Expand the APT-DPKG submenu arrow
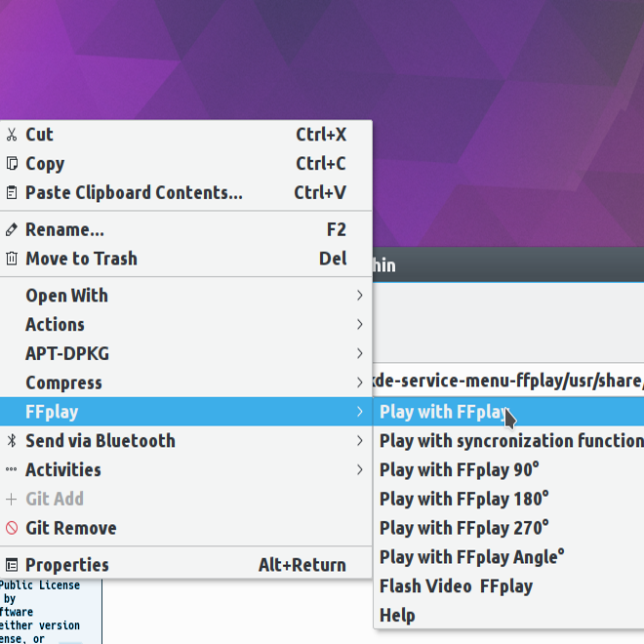 pos(360,353)
